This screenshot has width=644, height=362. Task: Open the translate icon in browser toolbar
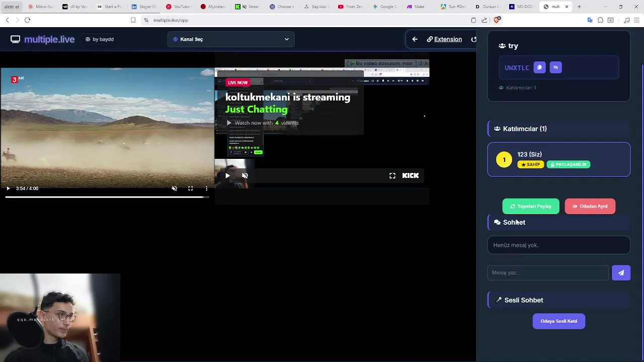590,20
